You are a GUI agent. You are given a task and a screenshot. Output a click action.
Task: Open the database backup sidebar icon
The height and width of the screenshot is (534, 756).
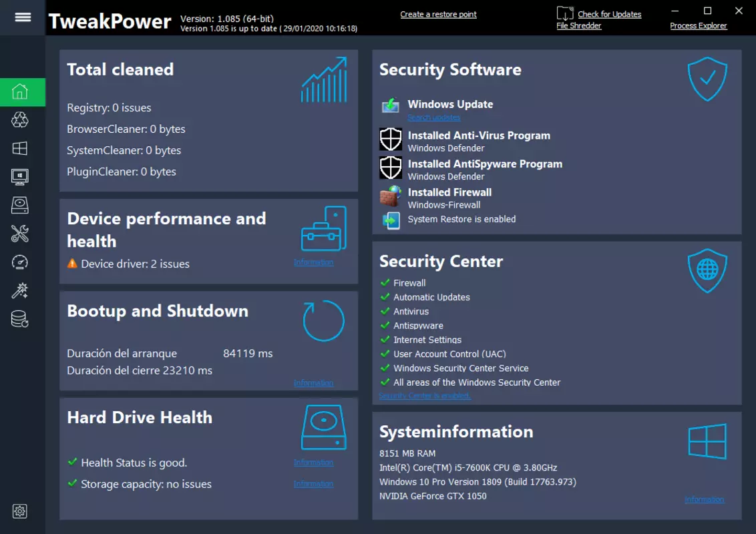click(20, 319)
